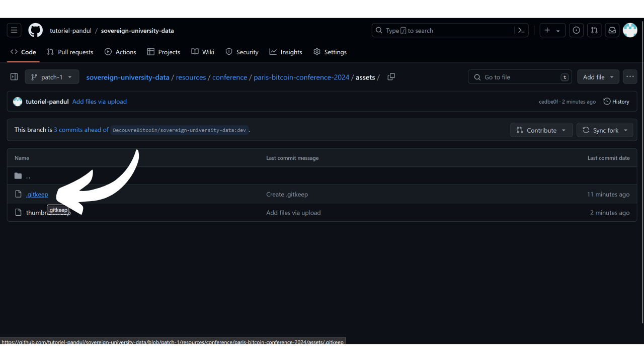Expand the patch-1 branch dropdown

(52, 77)
